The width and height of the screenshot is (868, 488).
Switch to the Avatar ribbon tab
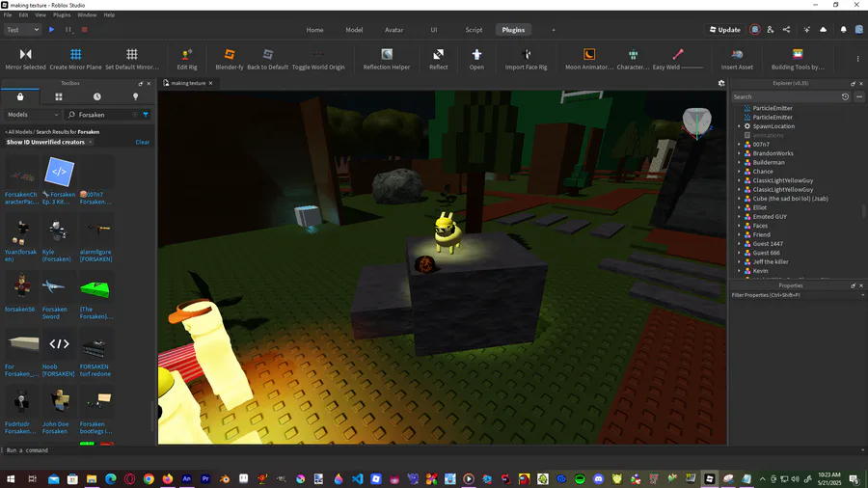coord(394,30)
